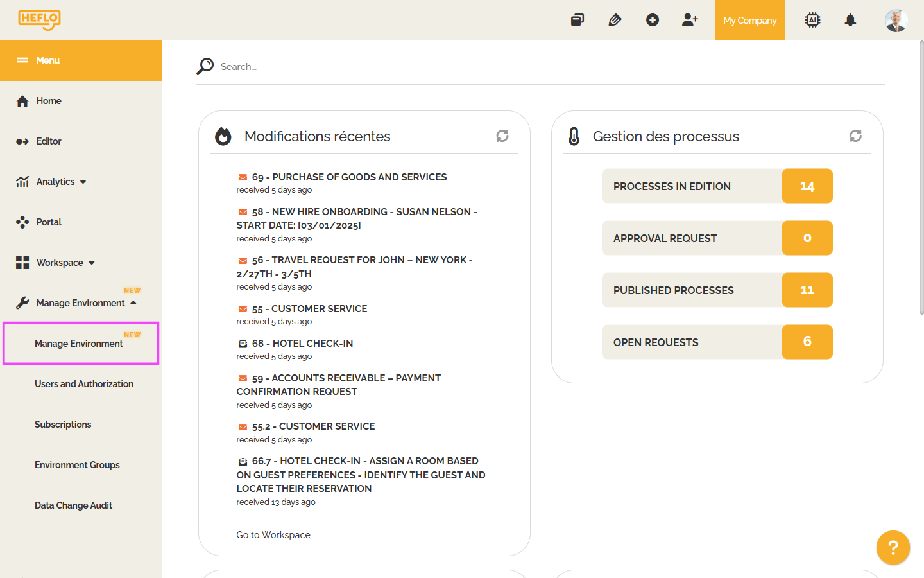Open 58 - New Hire Onboarding item
Image resolution: width=924 pixels, height=578 pixels.
(x=357, y=218)
